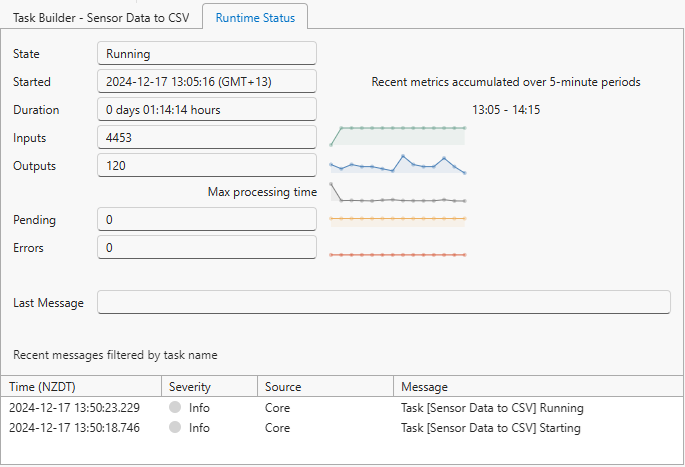Sort by Time (NZDT) column header
This screenshot has height=467, width=685.
click(81, 387)
